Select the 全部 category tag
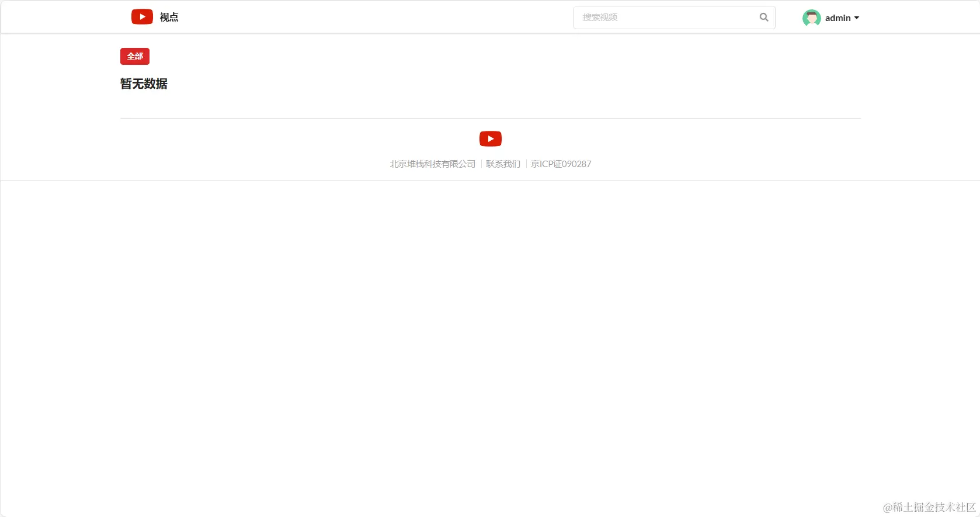This screenshot has width=980, height=517. 135,56
